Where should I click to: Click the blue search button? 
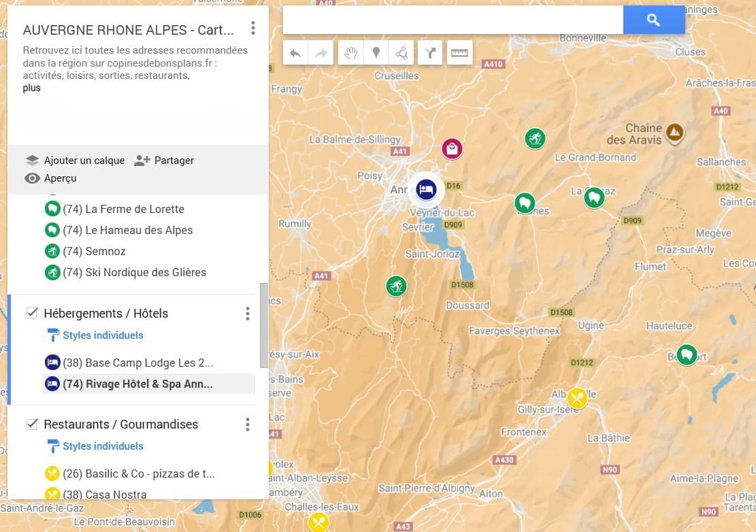click(x=653, y=20)
